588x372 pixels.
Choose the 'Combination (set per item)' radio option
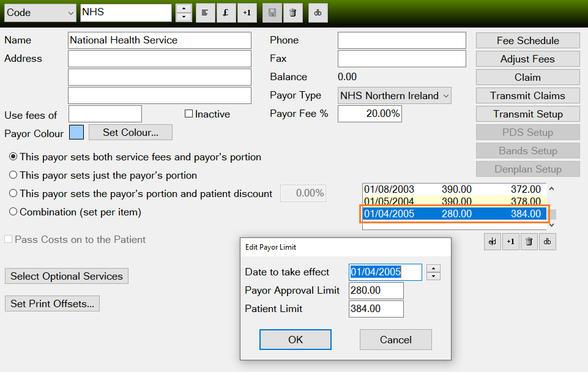click(13, 212)
